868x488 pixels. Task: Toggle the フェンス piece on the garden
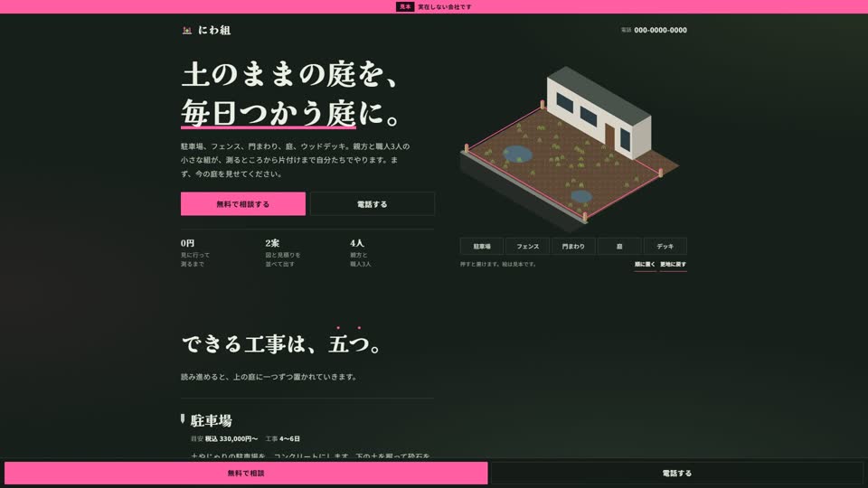tap(527, 246)
